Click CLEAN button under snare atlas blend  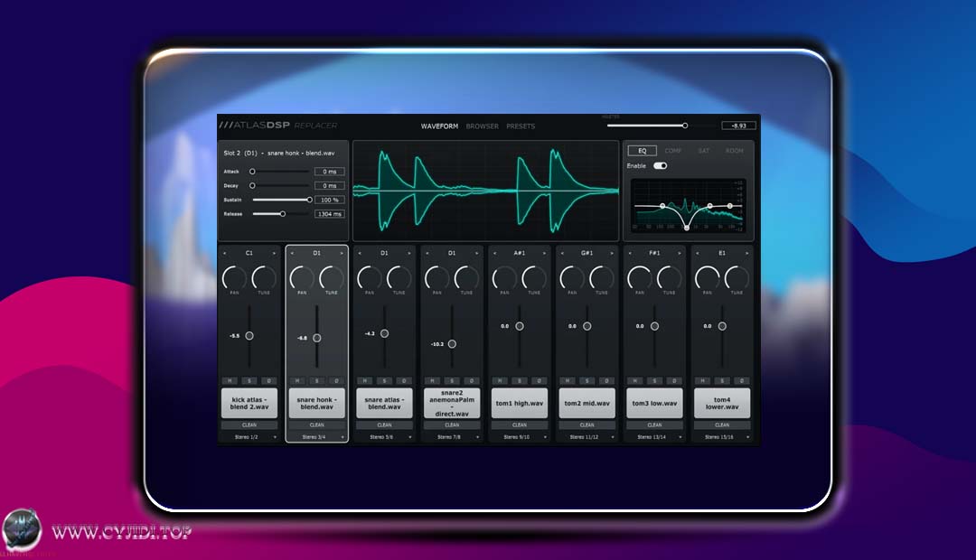pos(384,425)
